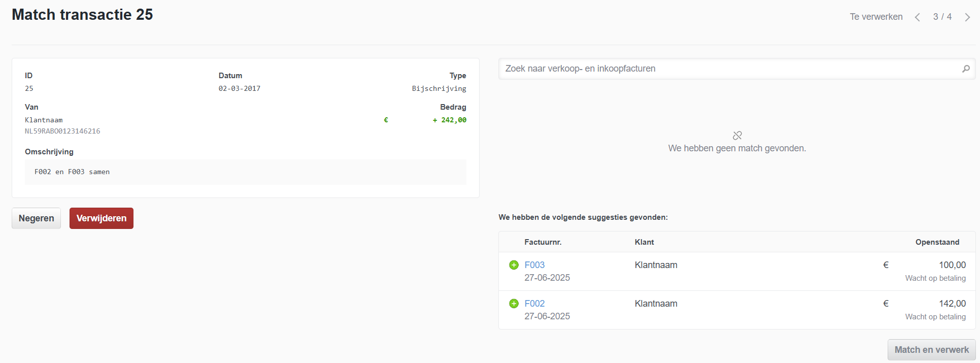The width and height of the screenshot is (980, 363).
Task: Click the magnifier search icon
Action: [966, 69]
